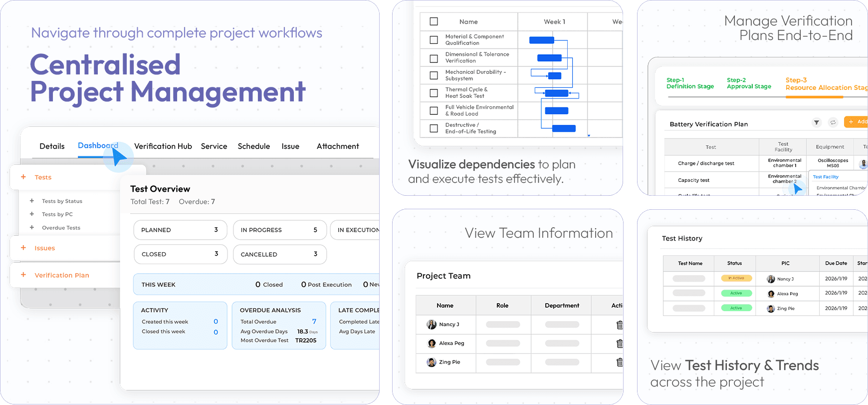Go to the Service tab
The image size is (868, 405).
(x=214, y=146)
